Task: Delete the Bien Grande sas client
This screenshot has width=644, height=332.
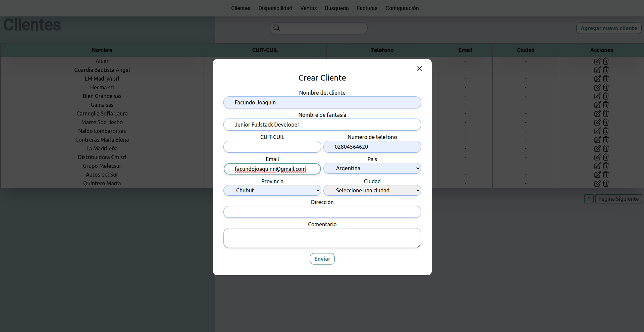Action: point(606,96)
